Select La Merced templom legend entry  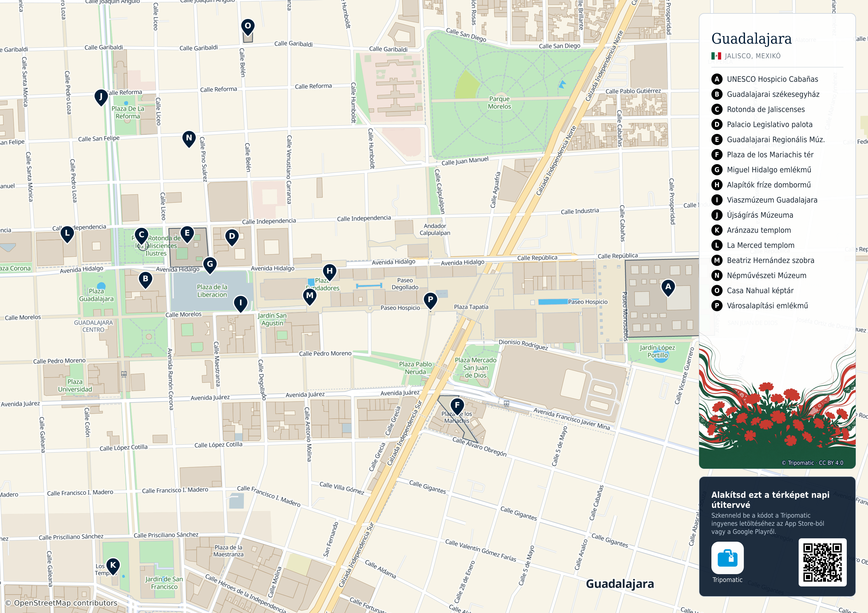pos(753,246)
